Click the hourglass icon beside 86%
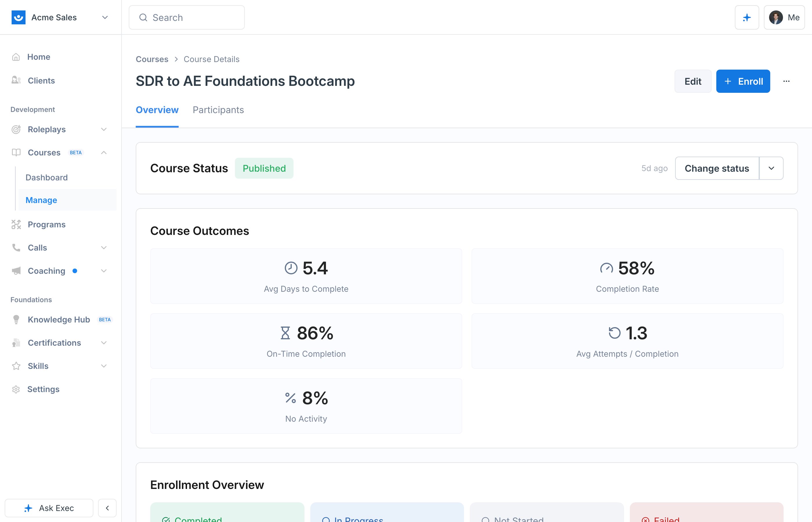This screenshot has height=522, width=812. (x=285, y=333)
